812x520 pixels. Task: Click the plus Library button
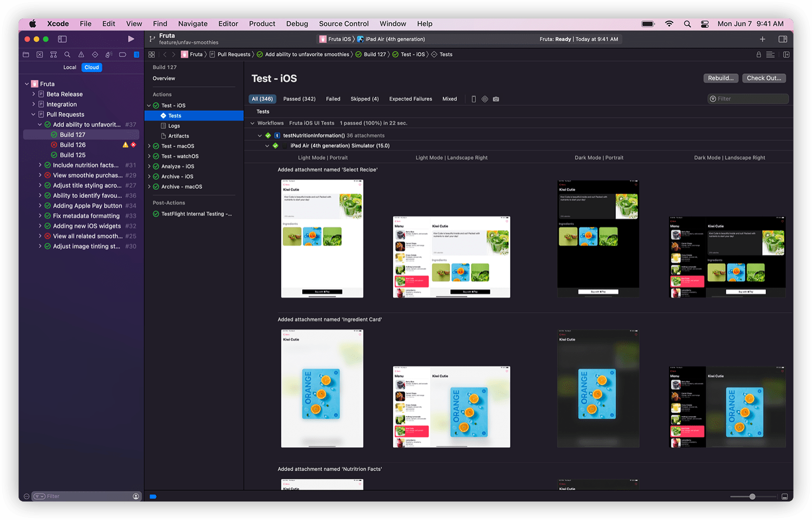click(x=763, y=39)
